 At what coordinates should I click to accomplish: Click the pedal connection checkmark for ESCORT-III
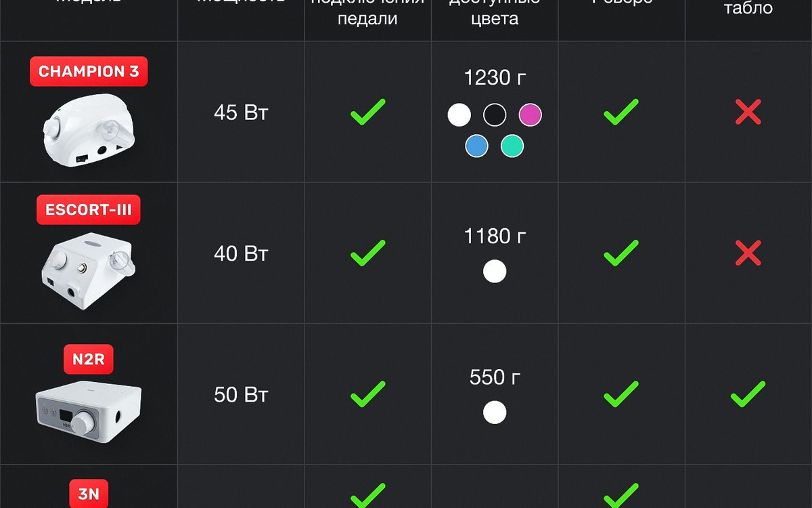coord(367,253)
